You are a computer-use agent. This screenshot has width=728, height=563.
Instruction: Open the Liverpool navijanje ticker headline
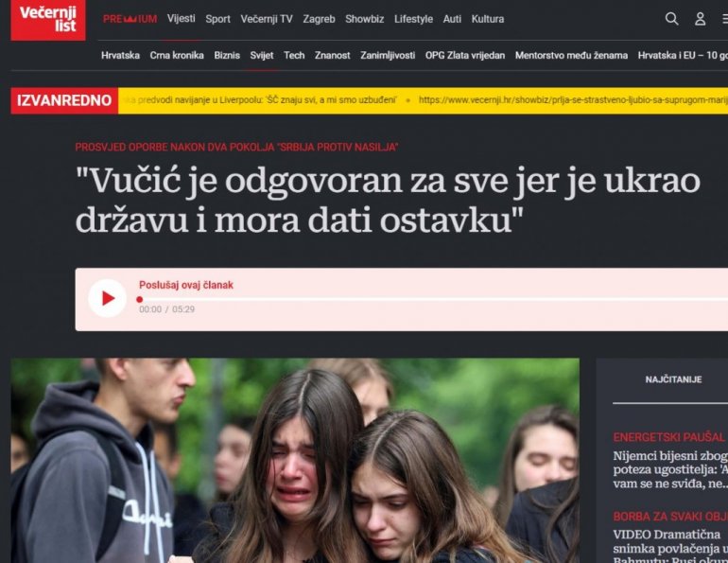click(260, 100)
